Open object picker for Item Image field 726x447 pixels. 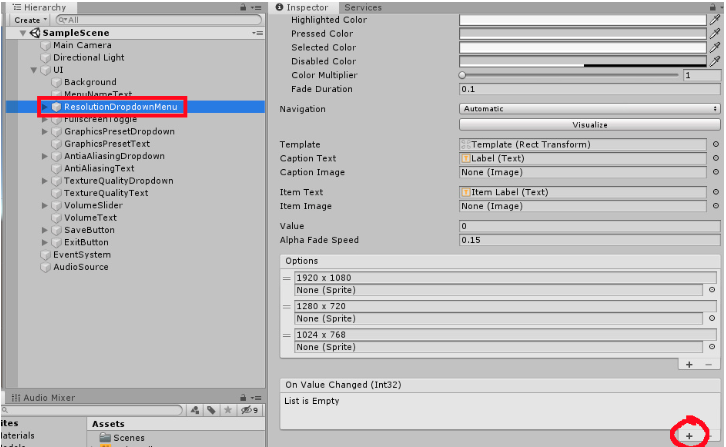coord(715,207)
